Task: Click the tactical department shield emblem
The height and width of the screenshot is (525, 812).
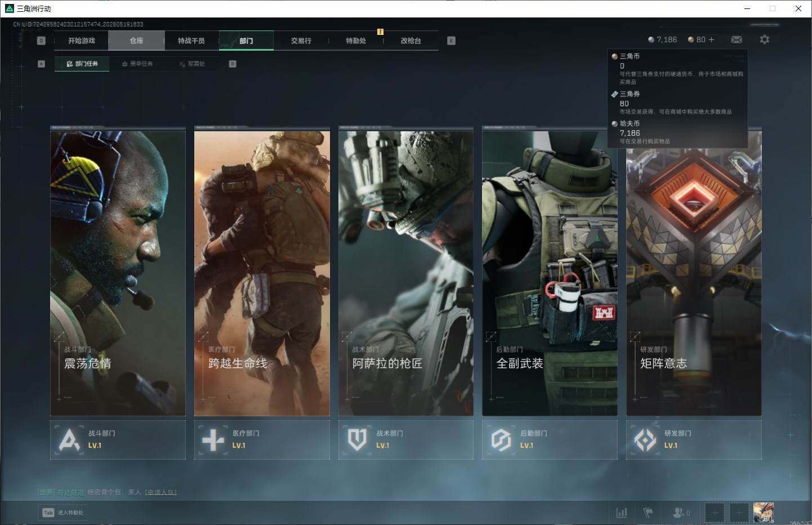Action: tap(357, 440)
